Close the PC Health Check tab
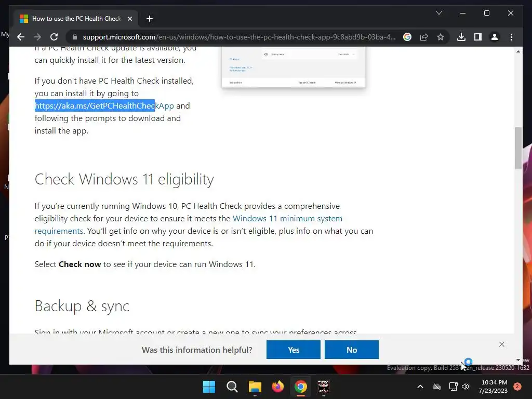The width and height of the screenshot is (532, 399). tap(129, 19)
